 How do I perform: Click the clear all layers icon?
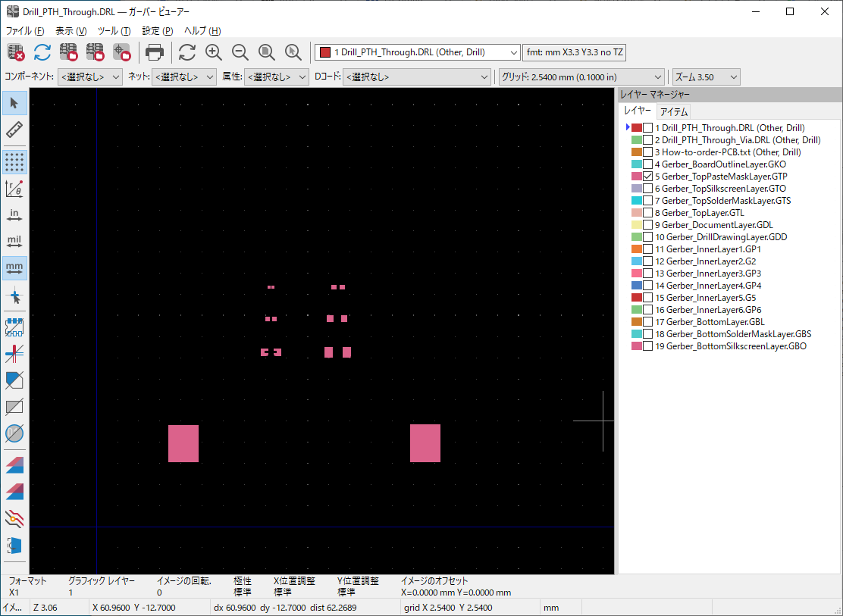[16, 52]
